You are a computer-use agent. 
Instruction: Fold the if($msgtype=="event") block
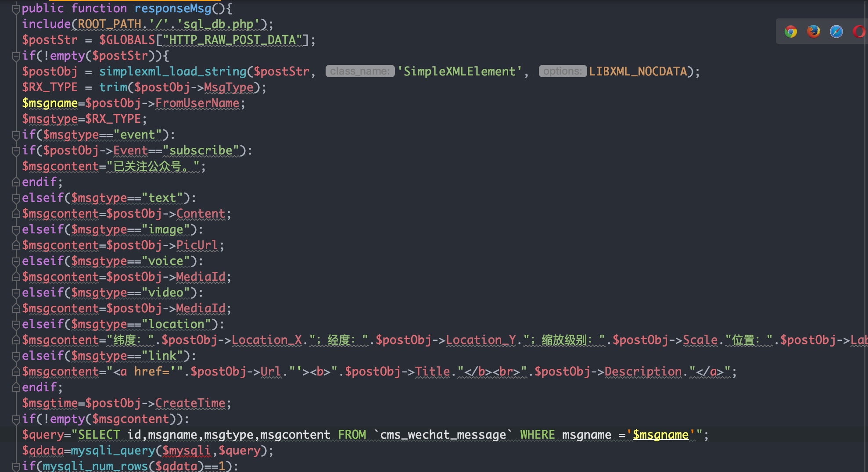pos(16,135)
